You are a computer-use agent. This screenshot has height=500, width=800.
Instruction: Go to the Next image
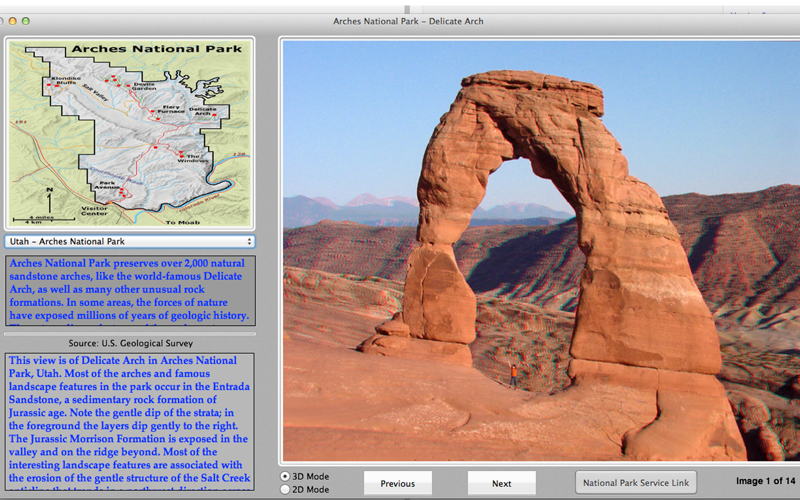coord(502,483)
